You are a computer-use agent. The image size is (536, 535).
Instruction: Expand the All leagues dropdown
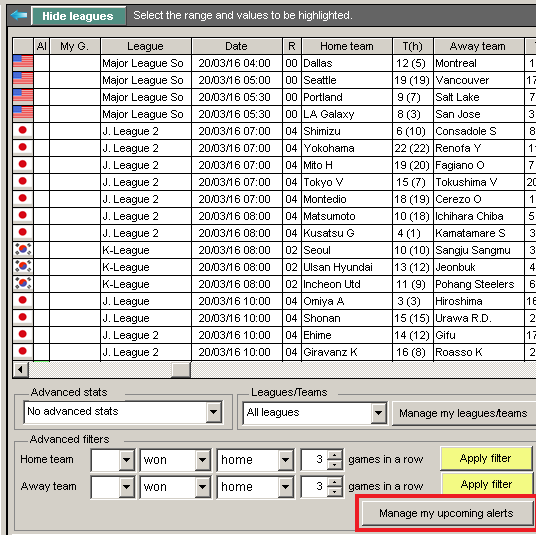[x=378, y=413]
